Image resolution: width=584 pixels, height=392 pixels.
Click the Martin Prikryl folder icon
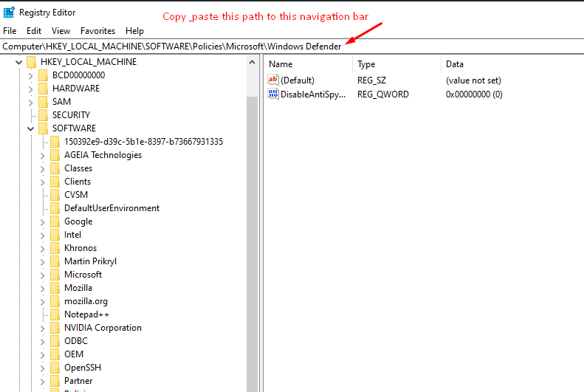(x=55, y=261)
